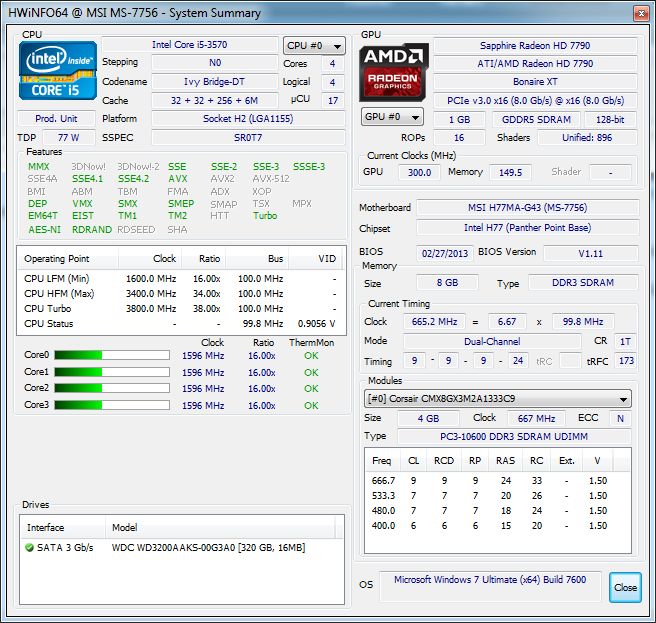Click the Core1 usage bar
Screen dimensions: 656x623
click(112, 372)
